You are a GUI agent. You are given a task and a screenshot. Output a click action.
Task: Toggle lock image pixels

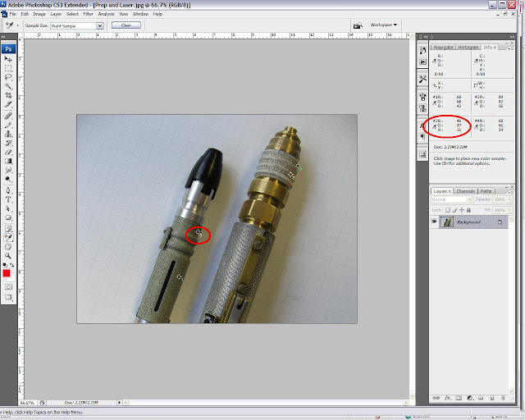click(454, 210)
